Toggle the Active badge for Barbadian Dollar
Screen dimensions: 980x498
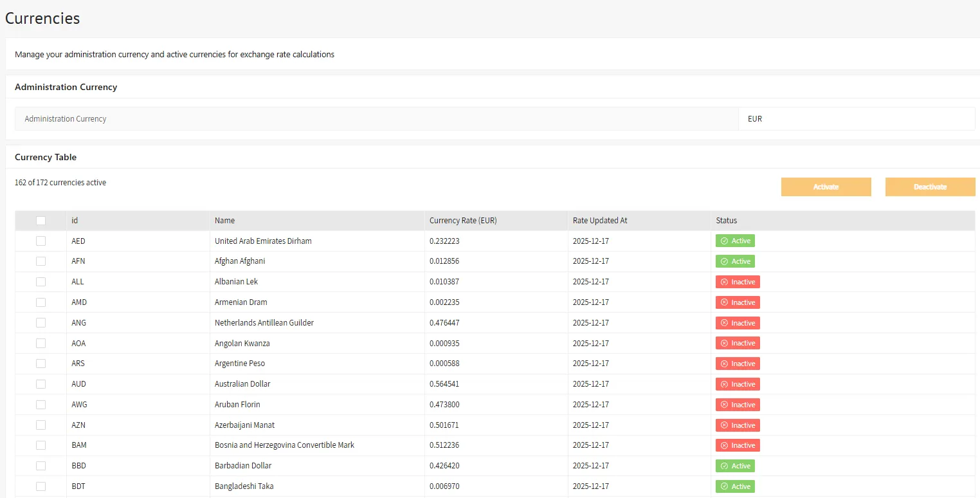pyautogui.click(x=735, y=465)
